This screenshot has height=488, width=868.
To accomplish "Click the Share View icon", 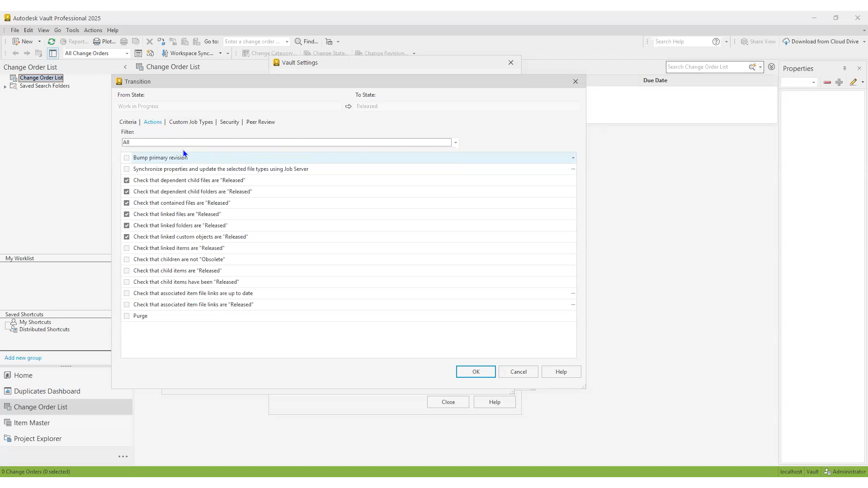I will (744, 42).
